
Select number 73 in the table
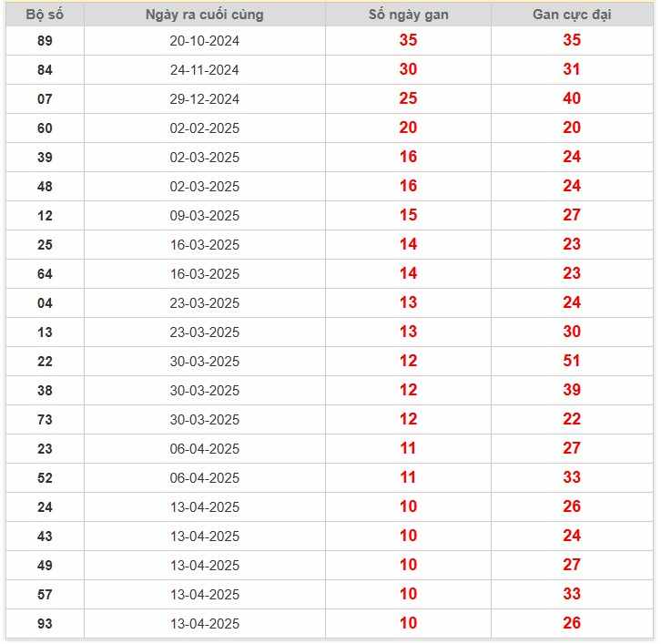coord(45,420)
